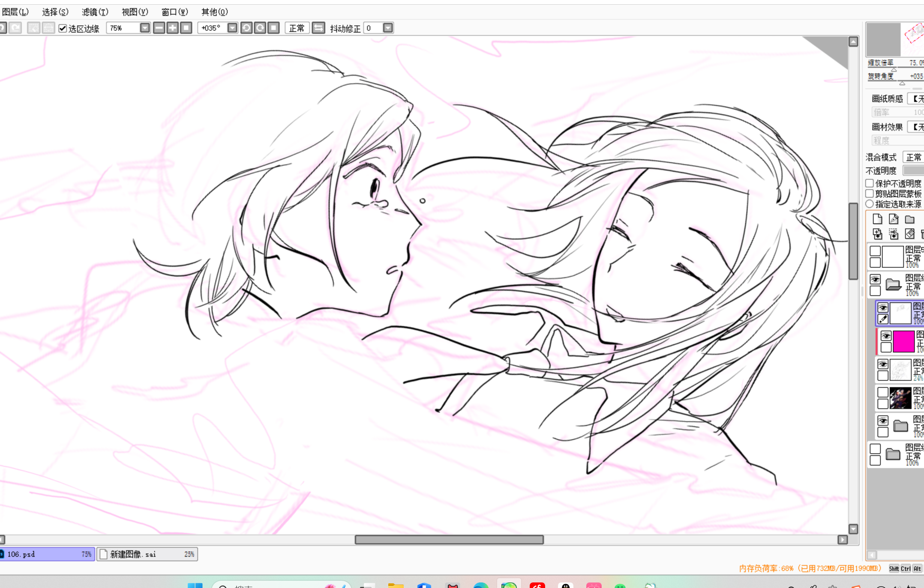Viewport: 924px width, 588px height.
Task: Rotate canvas clockwise with toolbar icon
Action: click(x=260, y=28)
